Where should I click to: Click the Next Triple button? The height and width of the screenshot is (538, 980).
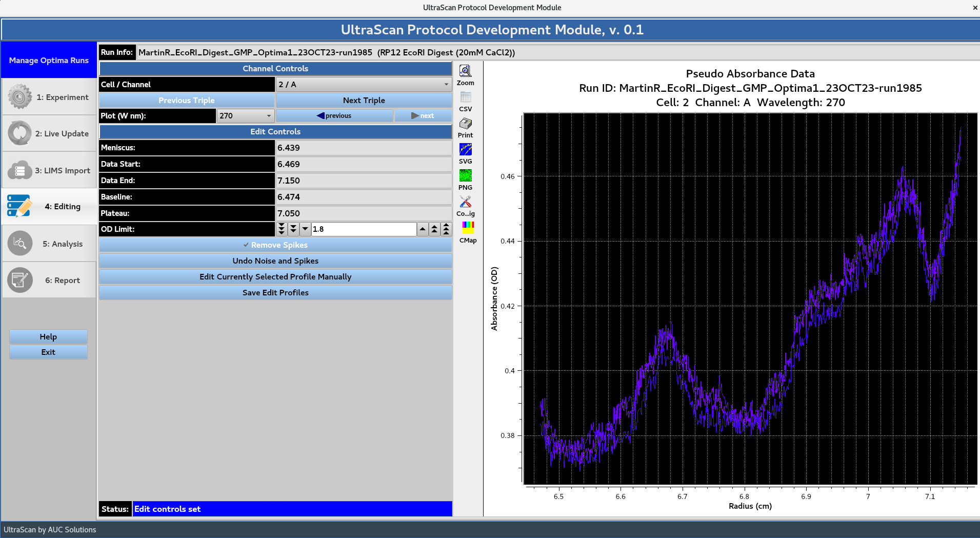(364, 100)
